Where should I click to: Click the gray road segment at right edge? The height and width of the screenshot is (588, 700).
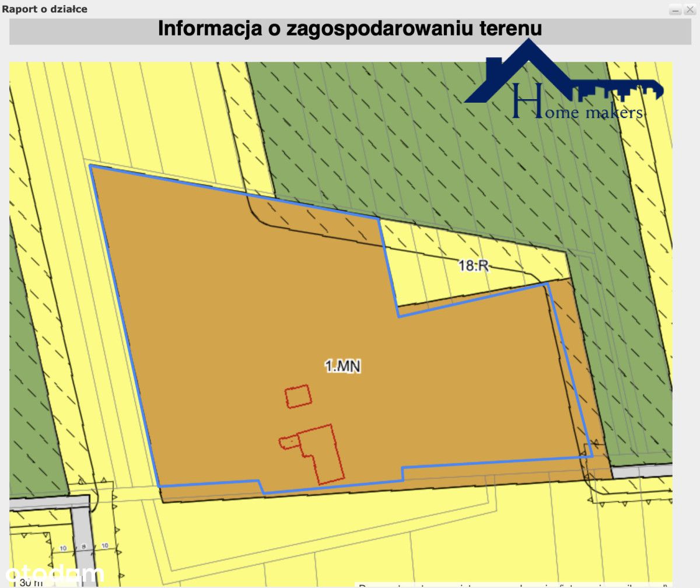click(642, 471)
